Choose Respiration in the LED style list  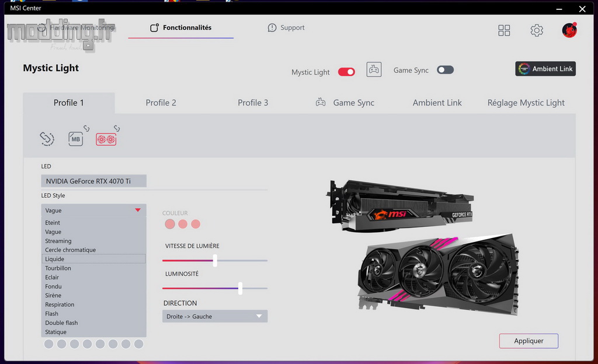click(x=94, y=304)
